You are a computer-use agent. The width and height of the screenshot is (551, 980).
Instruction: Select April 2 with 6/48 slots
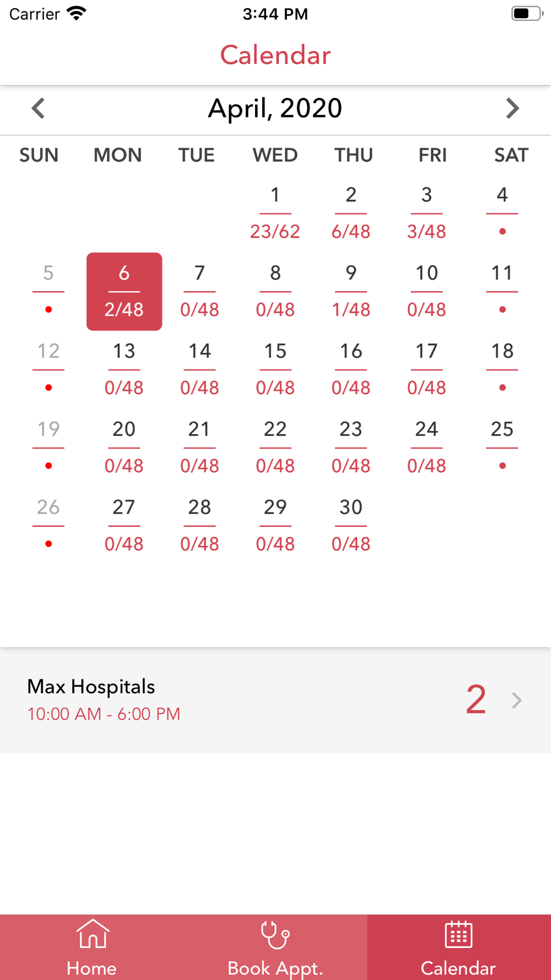(351, 213)
